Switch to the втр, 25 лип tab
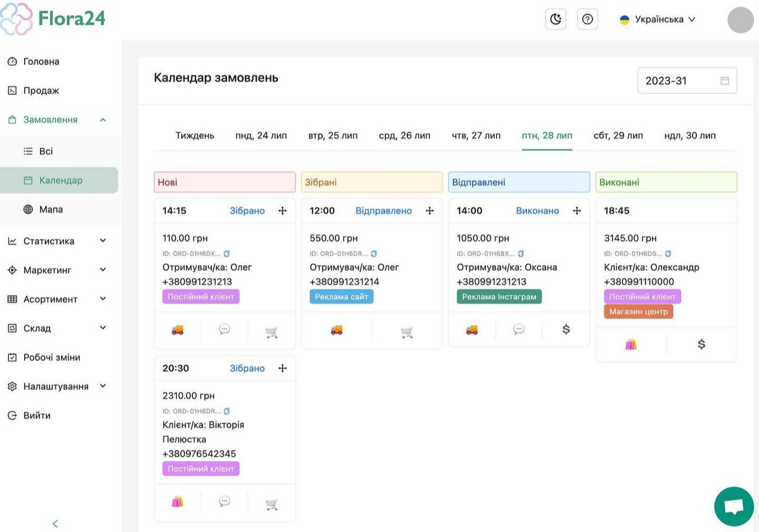Viewport: 759px width, 532px height. pyautogui.click(x=333, y=136)
